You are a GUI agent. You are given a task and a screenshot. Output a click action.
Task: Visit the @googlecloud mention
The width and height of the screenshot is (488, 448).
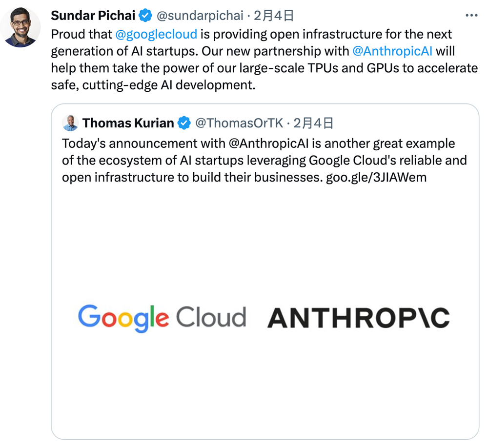tap(156, 34)
